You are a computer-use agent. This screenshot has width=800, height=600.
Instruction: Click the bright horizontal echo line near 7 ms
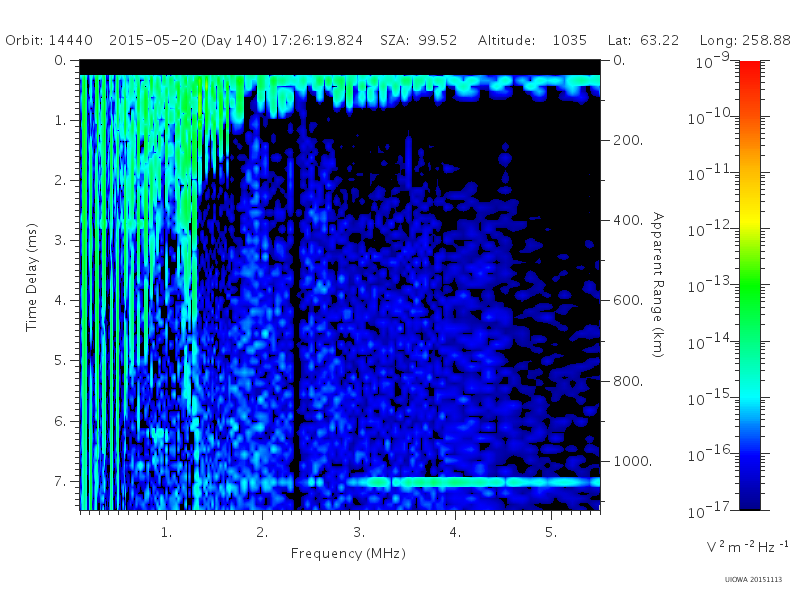(x=473, y=482)
